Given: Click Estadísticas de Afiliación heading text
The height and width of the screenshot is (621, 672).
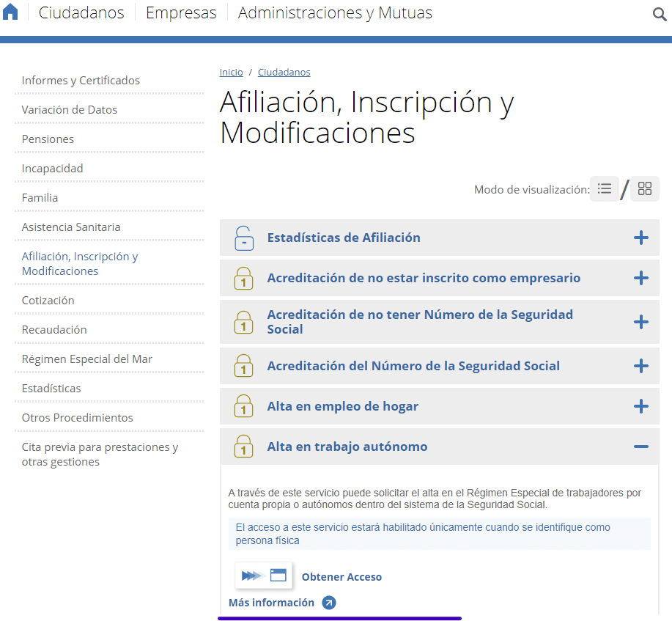Looking at the screenshot, I should click(344, 238).
